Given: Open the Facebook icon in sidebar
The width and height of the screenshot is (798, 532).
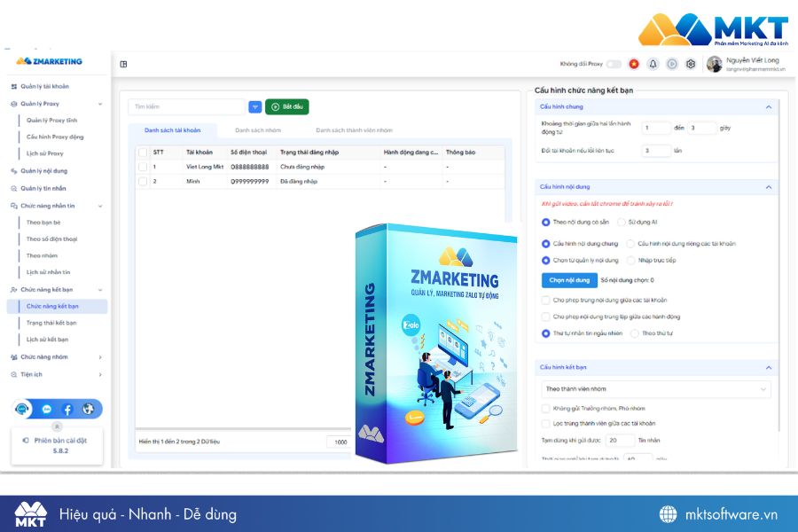Looking at the screenshot, I should tap(67, 410).
